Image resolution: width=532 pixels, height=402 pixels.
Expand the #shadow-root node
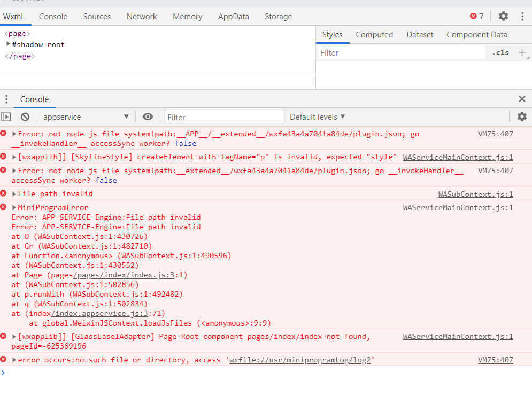[8, 44]
